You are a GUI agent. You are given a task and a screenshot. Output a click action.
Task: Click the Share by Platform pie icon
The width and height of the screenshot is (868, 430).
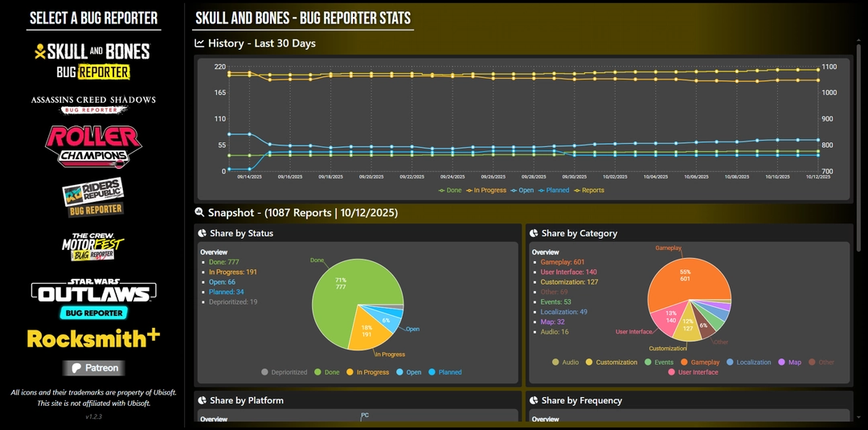[203, 401]
